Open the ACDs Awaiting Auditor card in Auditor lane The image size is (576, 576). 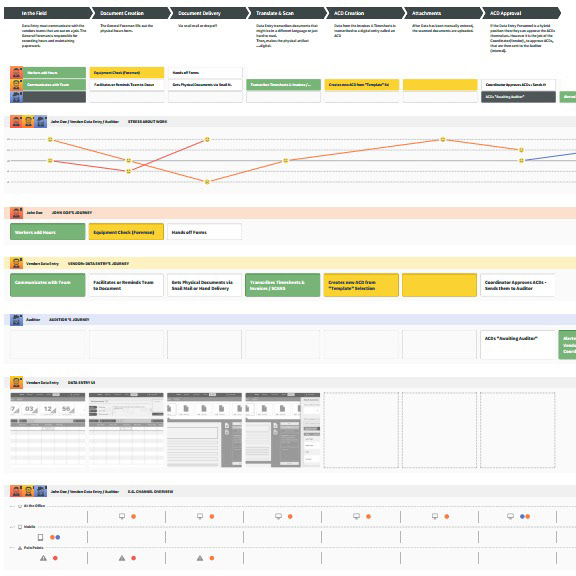[x=518, y=345]
